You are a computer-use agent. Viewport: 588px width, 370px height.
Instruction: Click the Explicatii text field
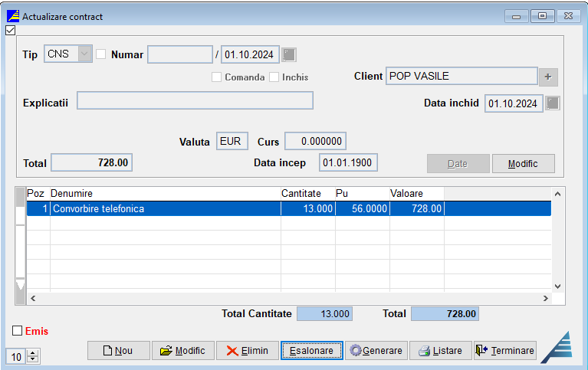coord(195,101)
